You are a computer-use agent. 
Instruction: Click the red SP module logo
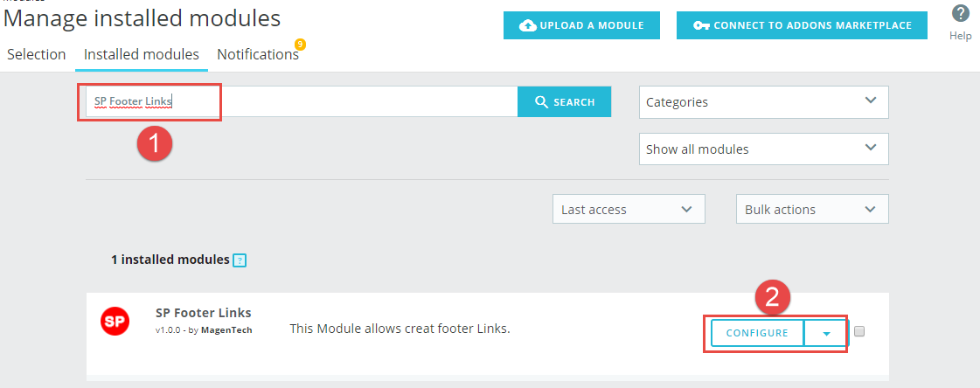[115, 322]
